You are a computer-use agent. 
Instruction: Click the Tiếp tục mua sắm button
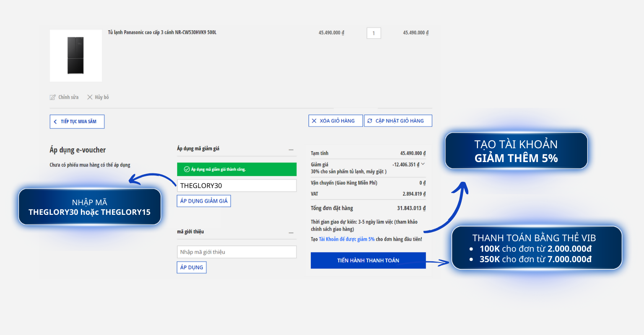coord(77,121)
